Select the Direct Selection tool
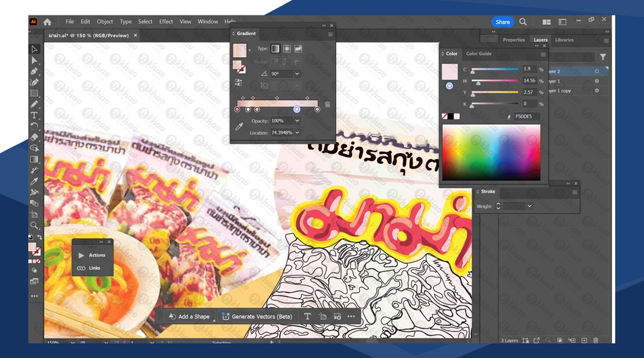Screen dimensions: 644x358 34,60
